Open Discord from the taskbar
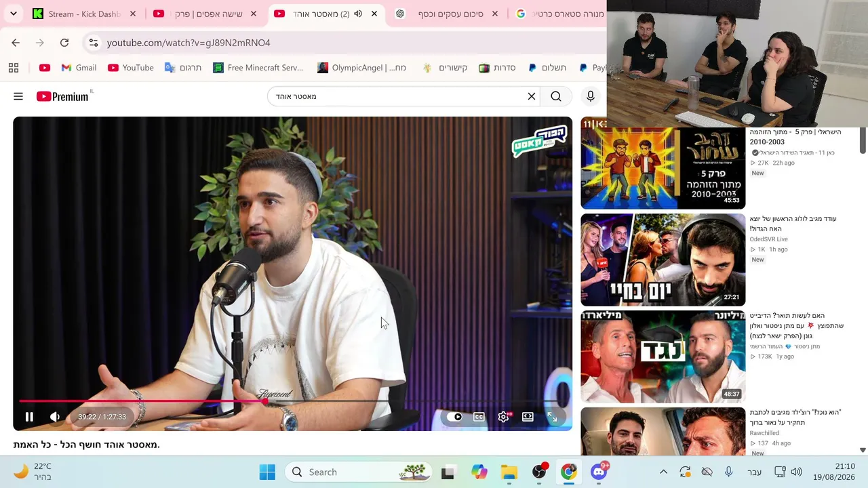 (x=599, y=472)
